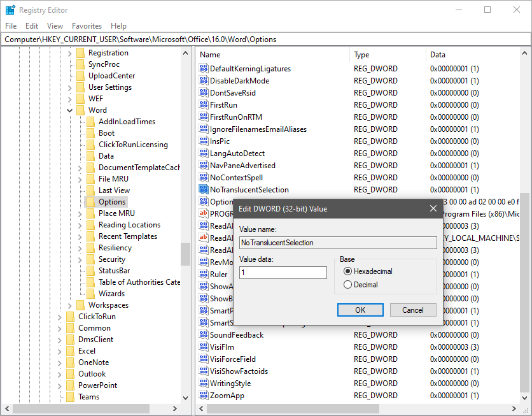
Task: Open the View menu
Action: point(55,26)
